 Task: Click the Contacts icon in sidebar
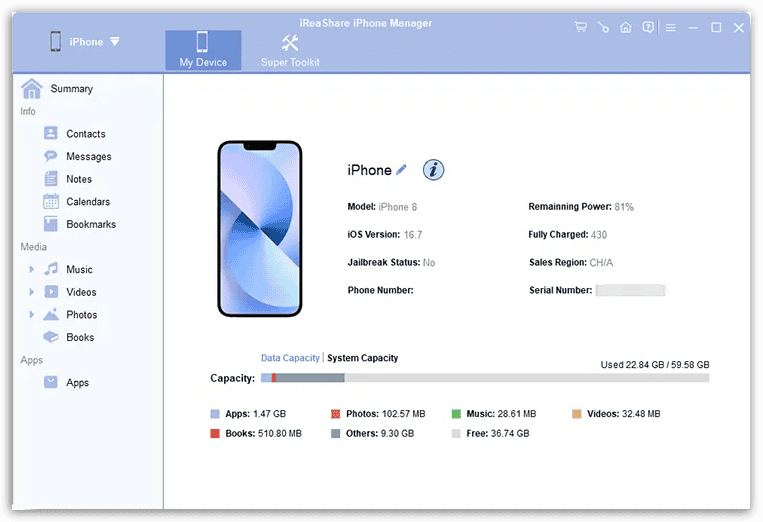click(51, 133)
